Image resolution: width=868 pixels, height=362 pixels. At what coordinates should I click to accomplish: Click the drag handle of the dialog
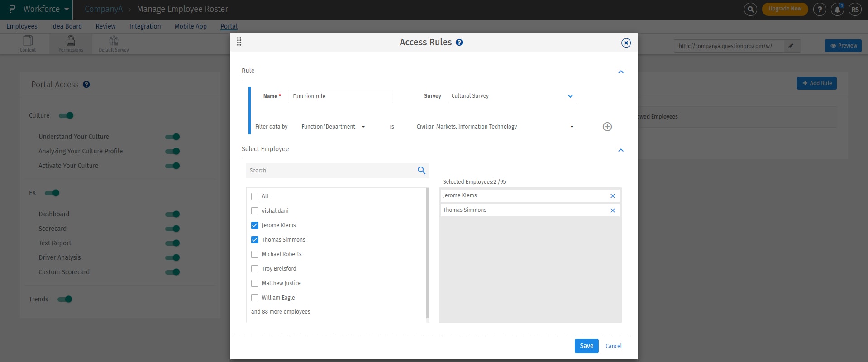click(x=239, y=42)
